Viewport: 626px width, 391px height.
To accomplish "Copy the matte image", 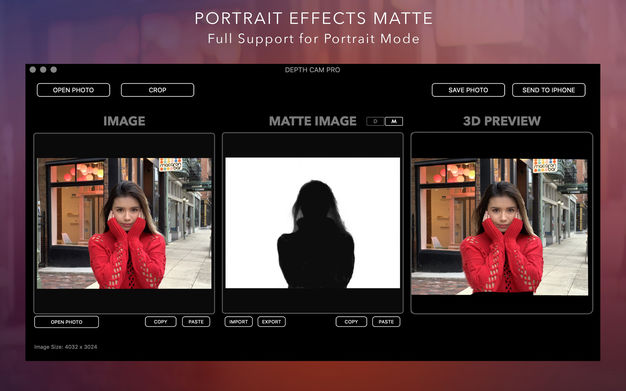I will click(351, 322).
